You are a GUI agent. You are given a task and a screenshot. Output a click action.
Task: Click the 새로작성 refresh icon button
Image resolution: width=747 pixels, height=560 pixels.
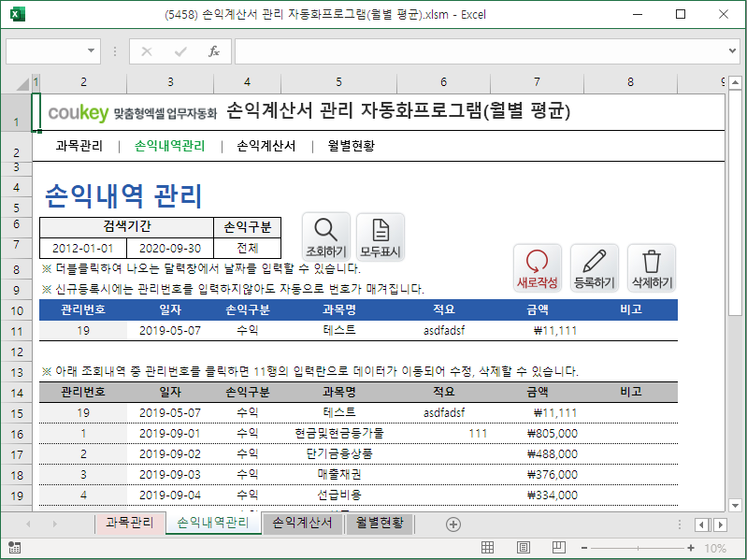coord(538,268)
